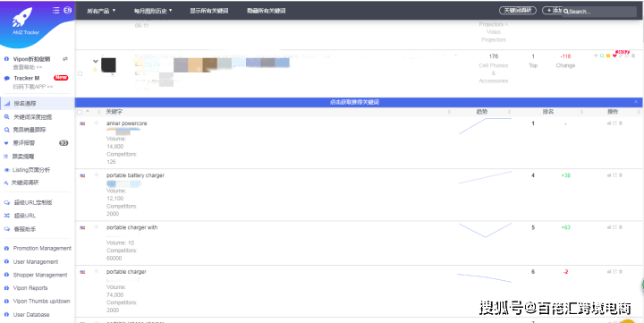The width and height of the screenshot is (644, 323).
Task: Click the 显示所有关键词 button
Action: point(208,11)
